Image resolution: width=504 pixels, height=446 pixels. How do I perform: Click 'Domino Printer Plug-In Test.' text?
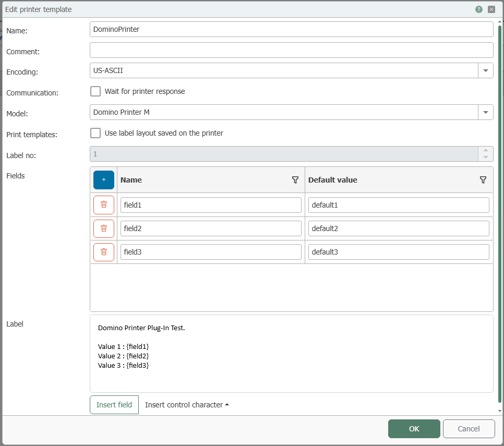(141, 328)
